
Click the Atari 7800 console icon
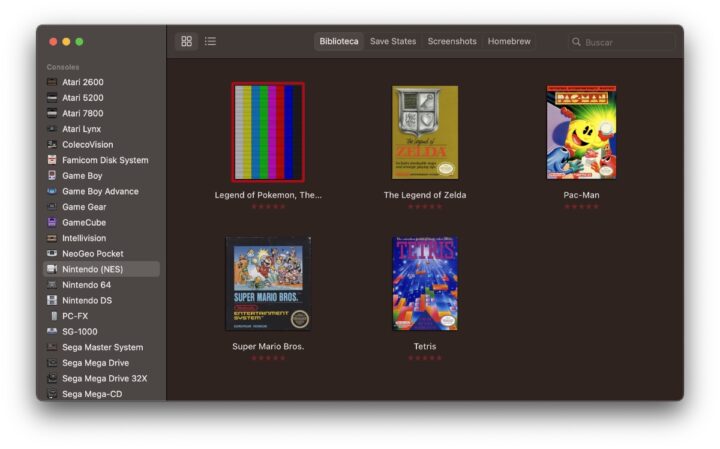[52, 113]
